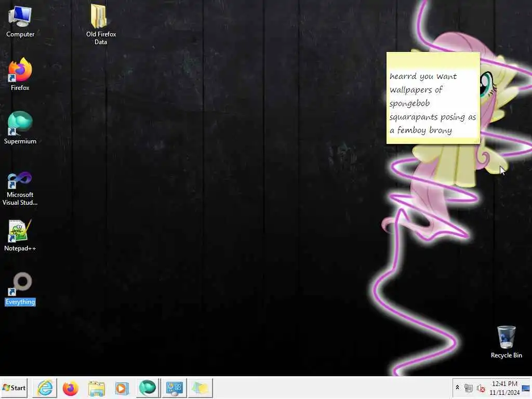Launch Internet Explorer from the taskbar
The width and height of the screenshot is (532, 399).
click(x=45, y=388)
